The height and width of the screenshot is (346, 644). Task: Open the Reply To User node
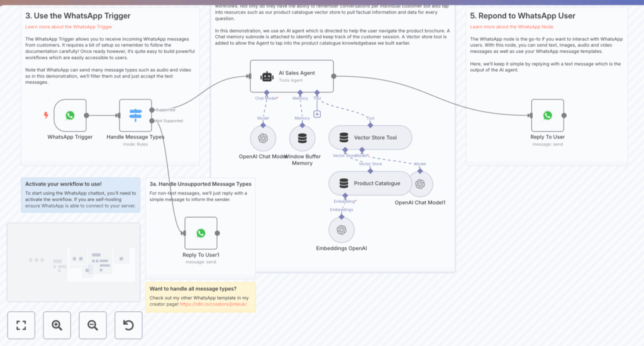pyautogui.click(x=548, y=116)
